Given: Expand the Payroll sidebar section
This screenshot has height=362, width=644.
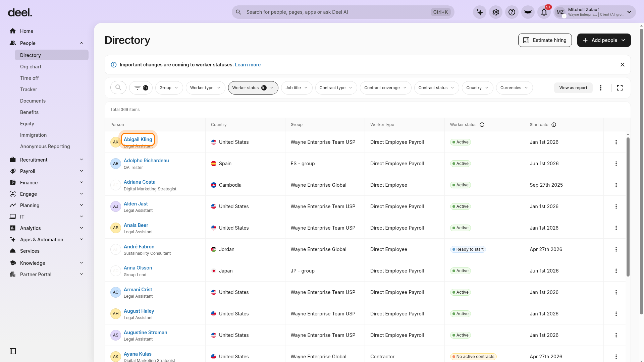Looking at the screenshot, I should tap(82, 171).
